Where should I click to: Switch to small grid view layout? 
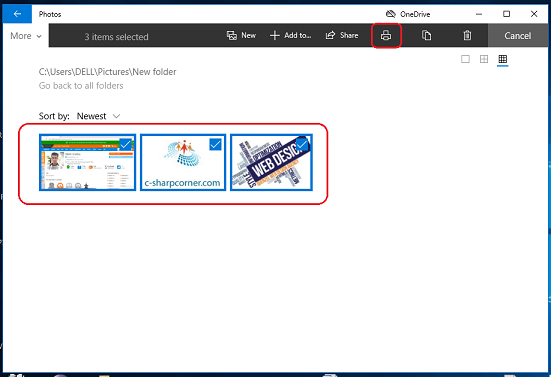(x=503, y=59)
